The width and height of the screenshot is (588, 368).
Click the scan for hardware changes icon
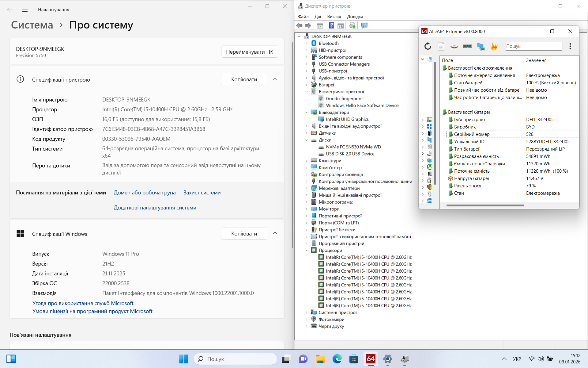click(364, 26)
